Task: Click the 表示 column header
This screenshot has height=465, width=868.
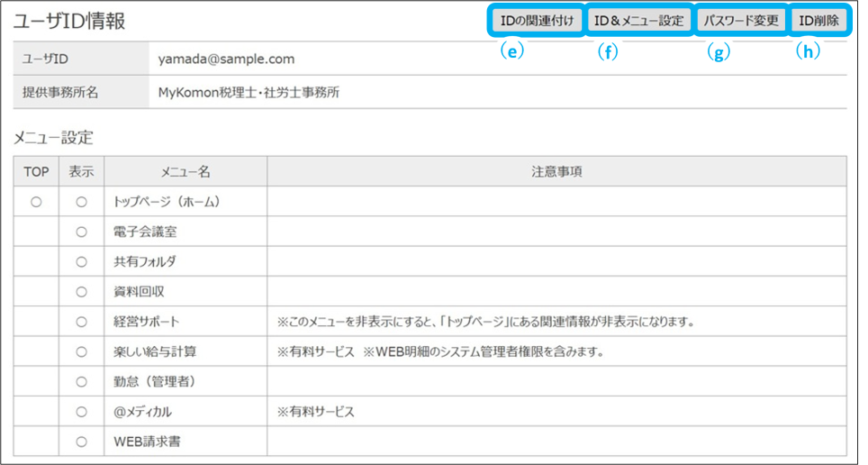Action: (81, 171)
